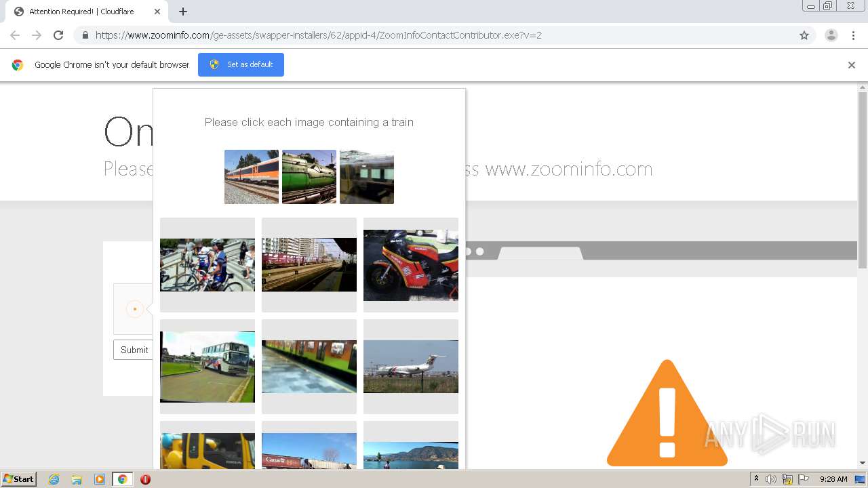Click the train window example image
This screenshot has height=488, width=868.
pos(367,177)
